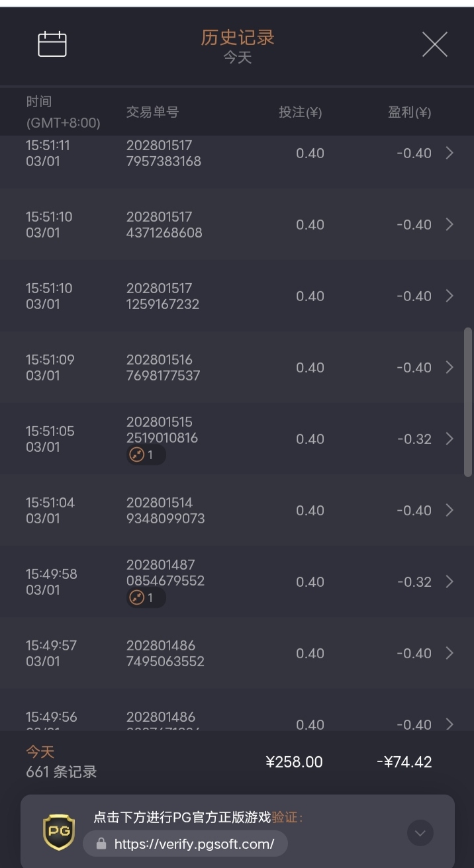Click the orange 验证 verification link
Screen dimensions: 474x868
pyautogui.click(x=285, y=817)
